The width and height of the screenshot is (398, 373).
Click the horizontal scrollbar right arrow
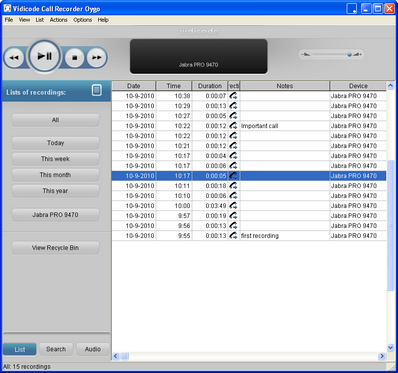click(x=382, y=356)
